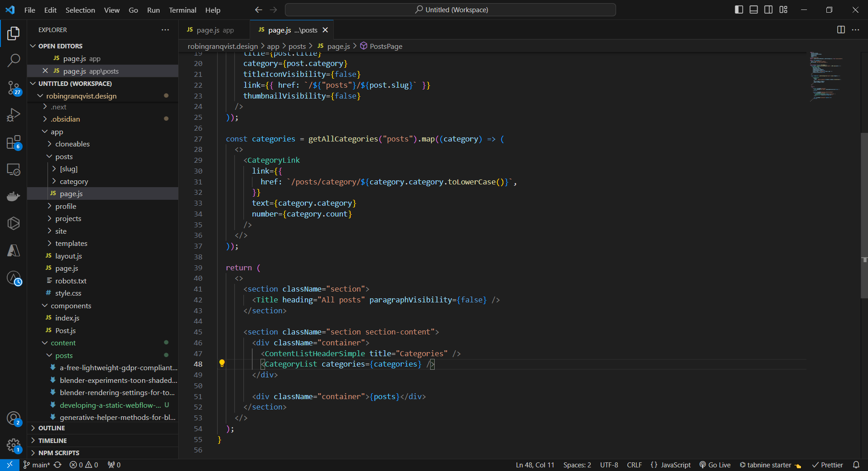Open the Terminal menu
Viewport: 868px width, 471px height.
182,10
